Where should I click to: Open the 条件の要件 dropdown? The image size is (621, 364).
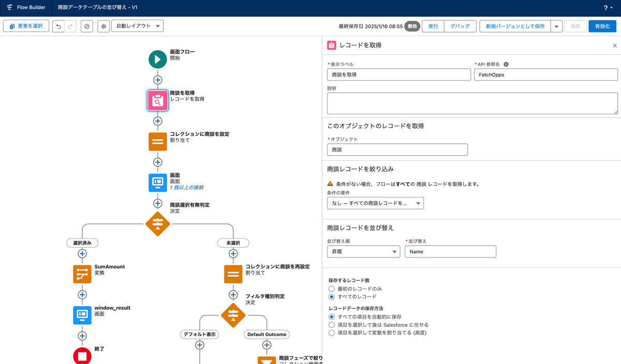point(375,203)
